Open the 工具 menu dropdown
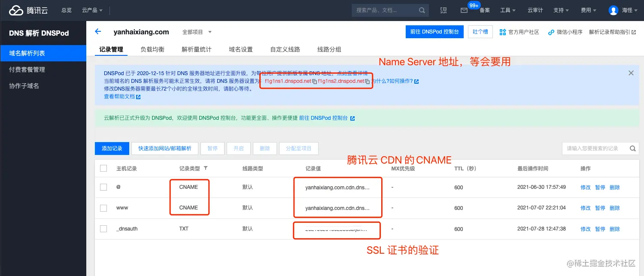Image resolution: width=644 pixels, height=276 pixels. click(508, 10)
